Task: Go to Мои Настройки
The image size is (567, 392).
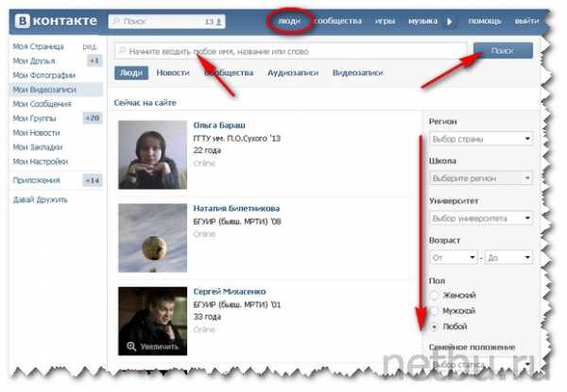Action: pos(41,162)
